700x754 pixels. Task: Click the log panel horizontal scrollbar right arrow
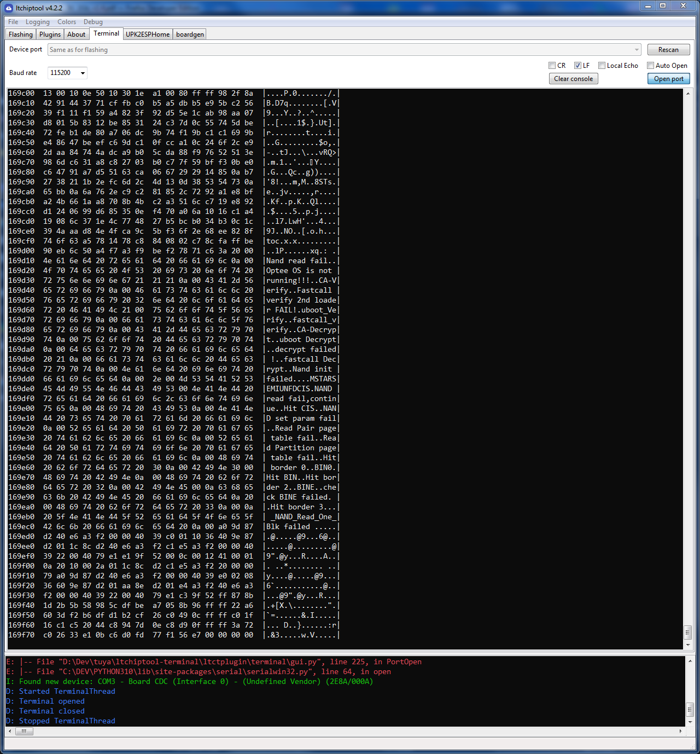tap(680, 731)
